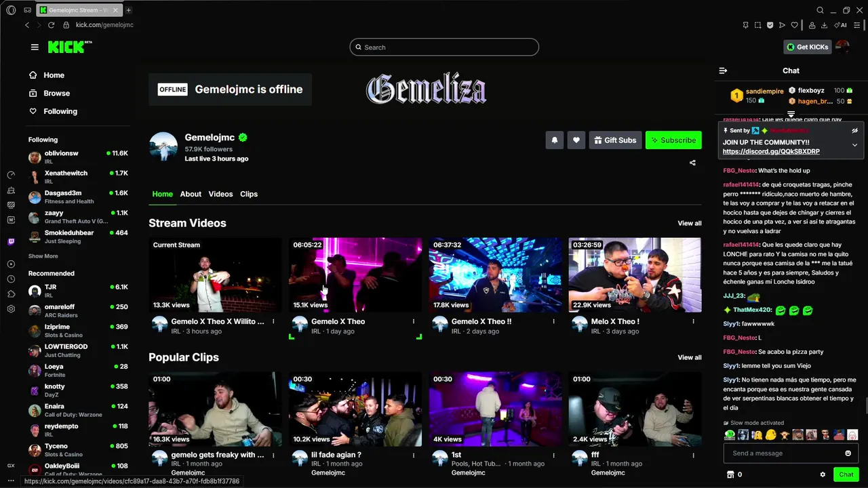Open Opera sidebar settings gear
The image size is (868, 488).
[11, 309]
